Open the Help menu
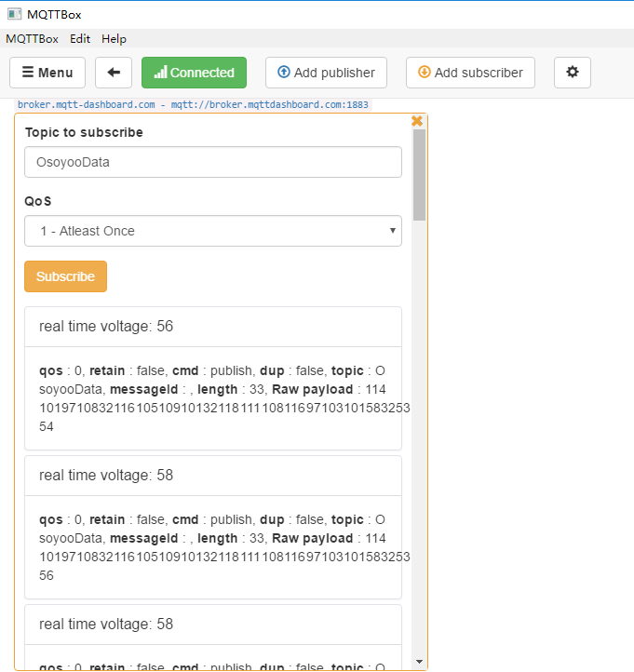Image resolution: width=634 pixels, height=672 pixels. [114, 39]
